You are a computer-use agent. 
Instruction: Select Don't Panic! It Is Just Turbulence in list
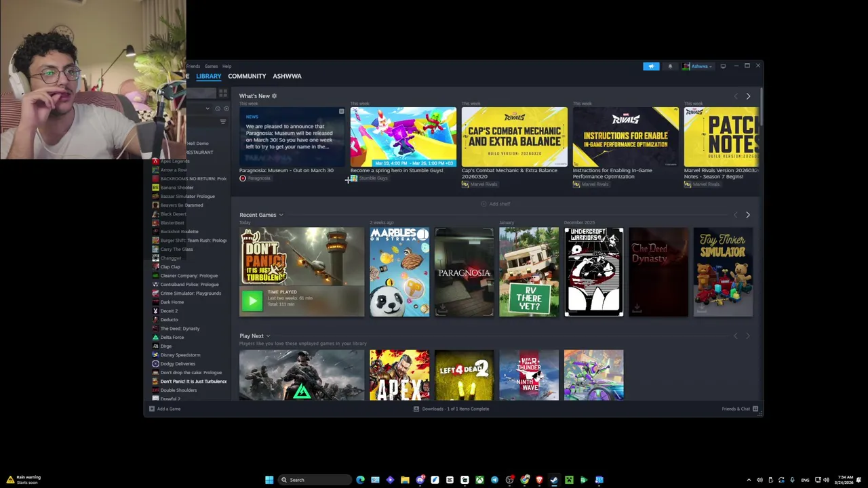tap(189, 382)
